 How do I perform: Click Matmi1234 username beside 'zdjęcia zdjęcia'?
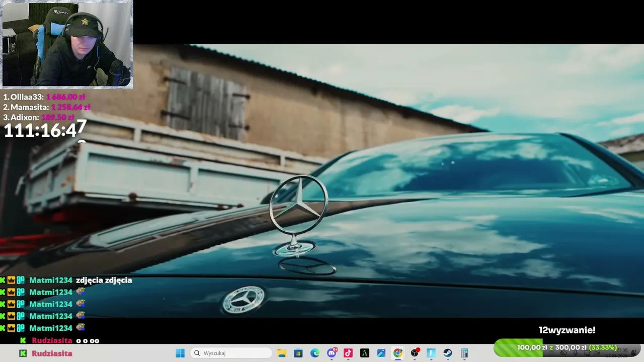click(51, 280)
